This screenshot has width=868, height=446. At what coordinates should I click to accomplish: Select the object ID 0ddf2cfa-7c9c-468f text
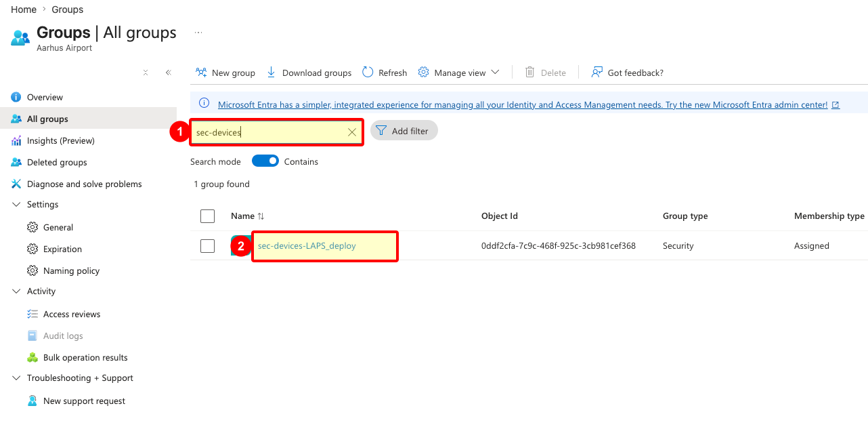point(559,246)
